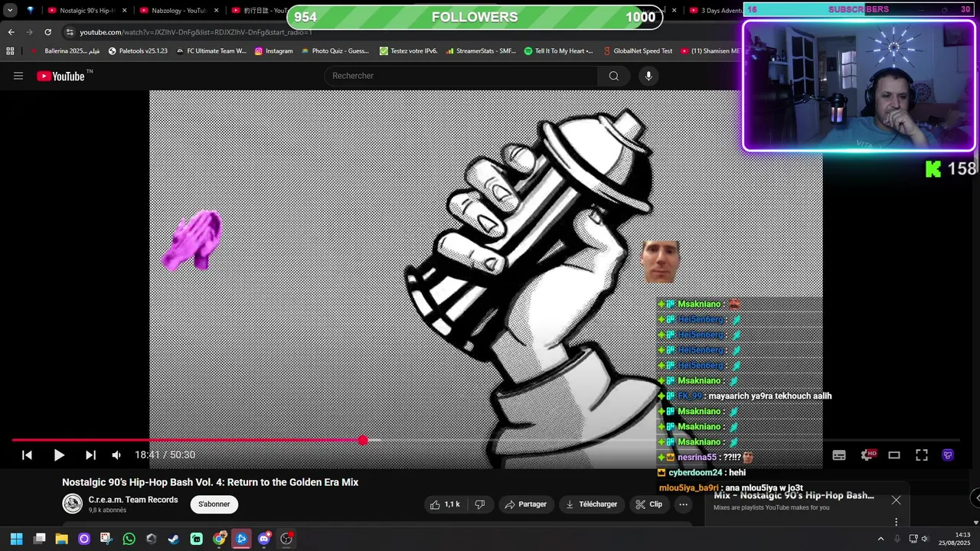Open player settings gear with HD badge

tap(867, 455)
